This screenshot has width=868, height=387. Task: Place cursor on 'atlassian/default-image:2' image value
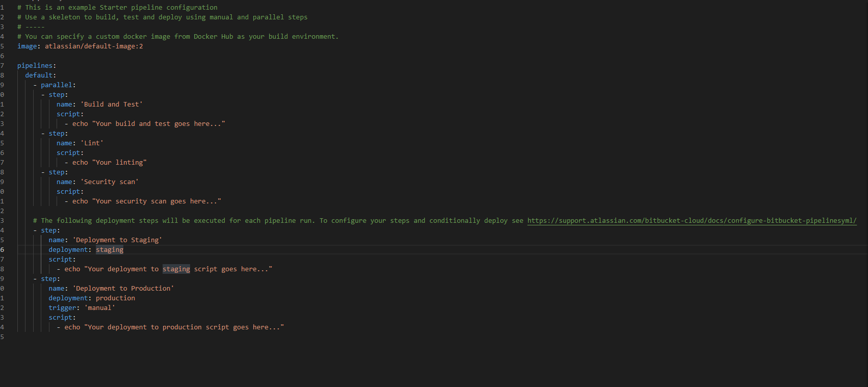(94, 46)
